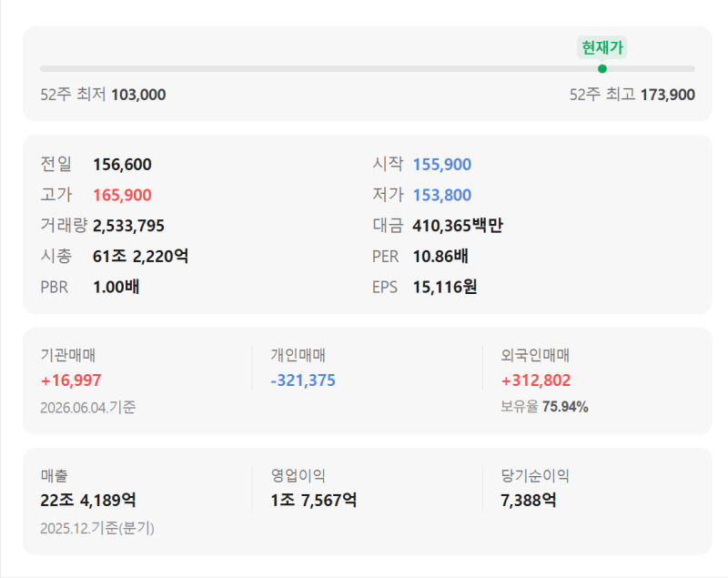The height and width of the screenshot is (578, 728).
Task: Click the 52-week price range bar
Action: point(368,68)
